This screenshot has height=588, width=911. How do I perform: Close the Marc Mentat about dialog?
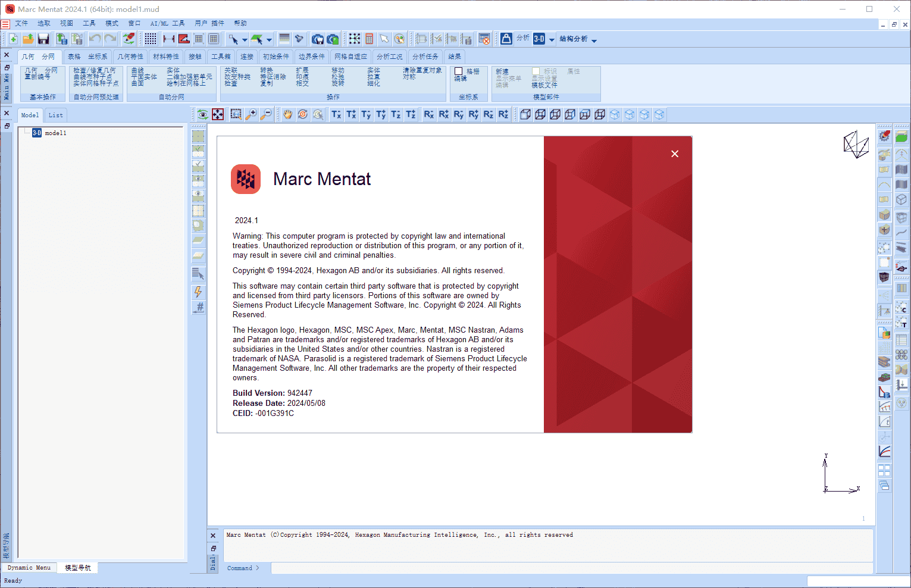pyautogui.click(x=675, y=154)
